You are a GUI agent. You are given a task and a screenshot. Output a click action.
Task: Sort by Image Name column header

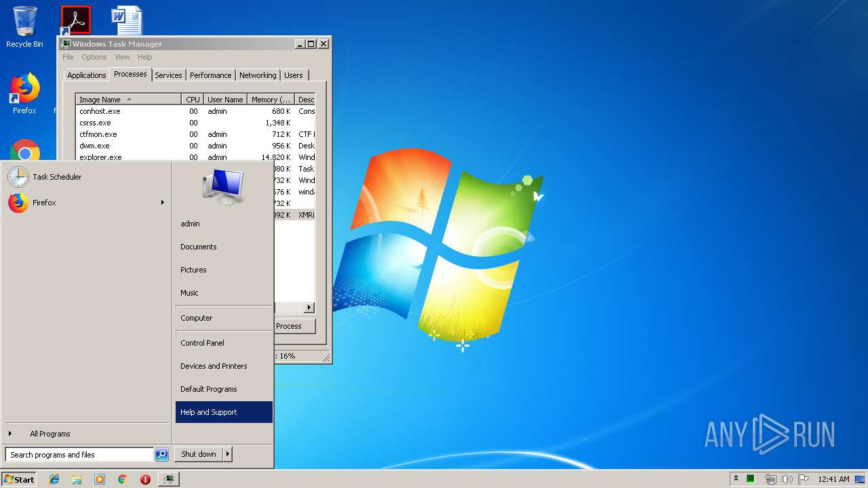pyautogui.click(x=128, y=100)
